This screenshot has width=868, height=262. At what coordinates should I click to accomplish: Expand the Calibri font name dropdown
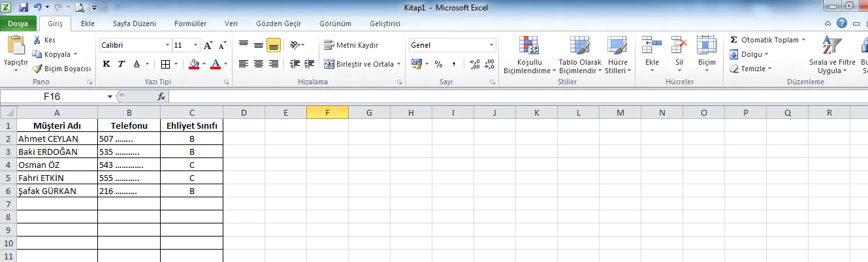point(167,46)
